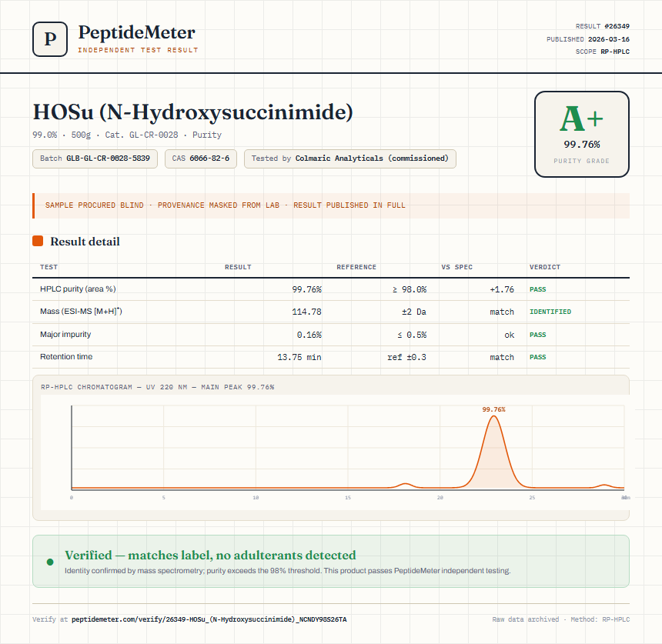Click the 'INDEPENDENT TEST RESULT' tagline
The width and height of the screenshot is (662, 644).
click(138, 50)
